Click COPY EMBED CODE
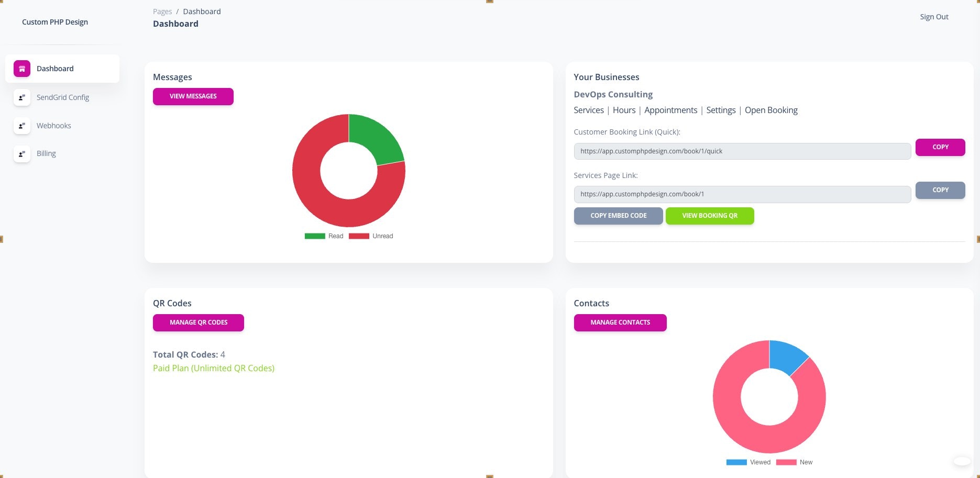 pos(618,215)
